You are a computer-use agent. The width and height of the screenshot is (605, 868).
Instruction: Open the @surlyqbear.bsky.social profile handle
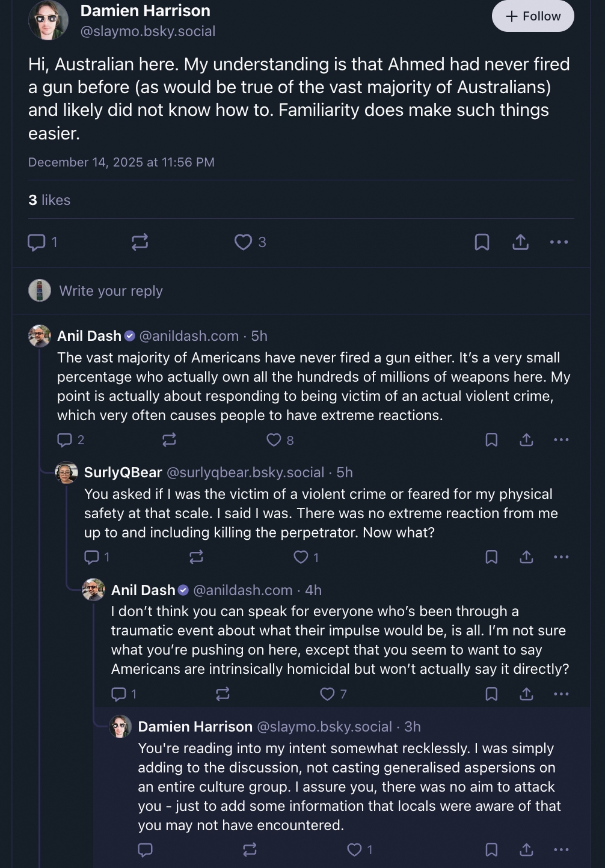(245, 472)
